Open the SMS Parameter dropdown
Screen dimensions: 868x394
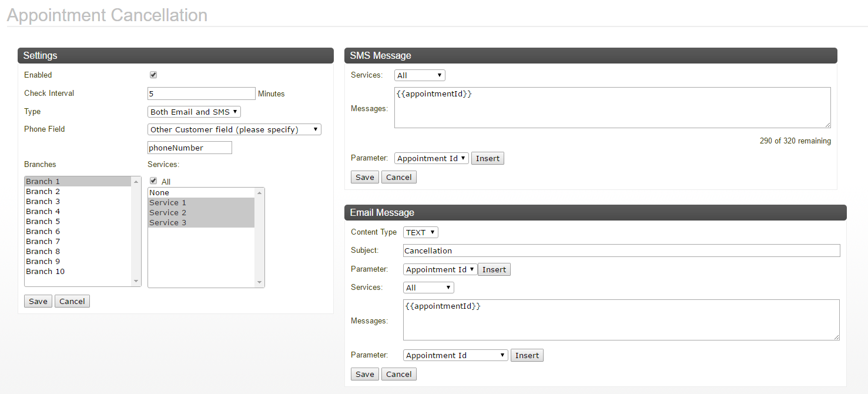[x=431, y=158]
